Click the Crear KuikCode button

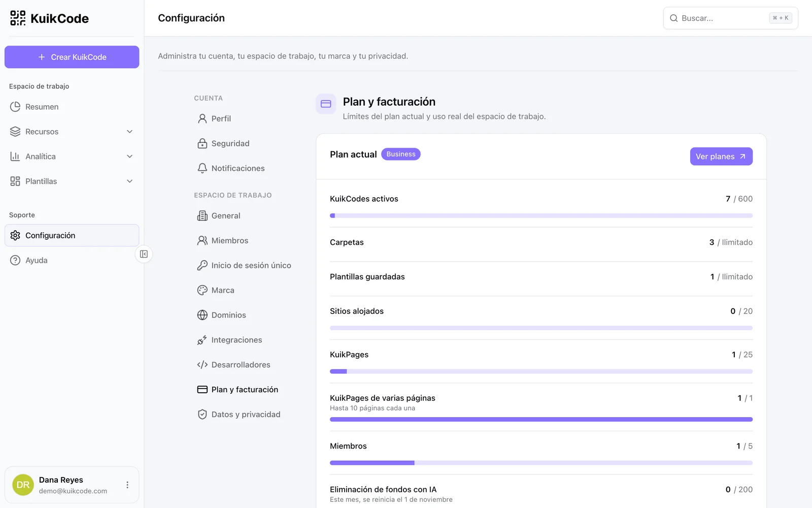point(72,57)
